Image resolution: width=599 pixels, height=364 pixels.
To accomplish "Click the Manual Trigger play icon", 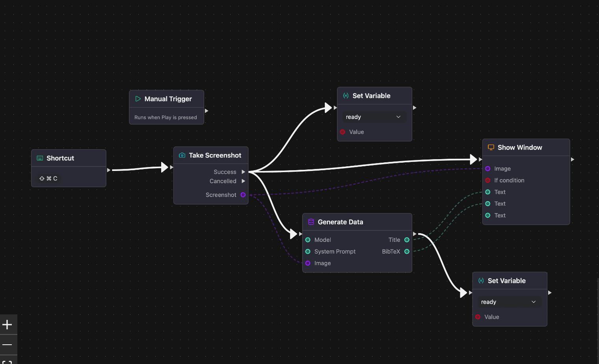I will click(x=138, y=99).
